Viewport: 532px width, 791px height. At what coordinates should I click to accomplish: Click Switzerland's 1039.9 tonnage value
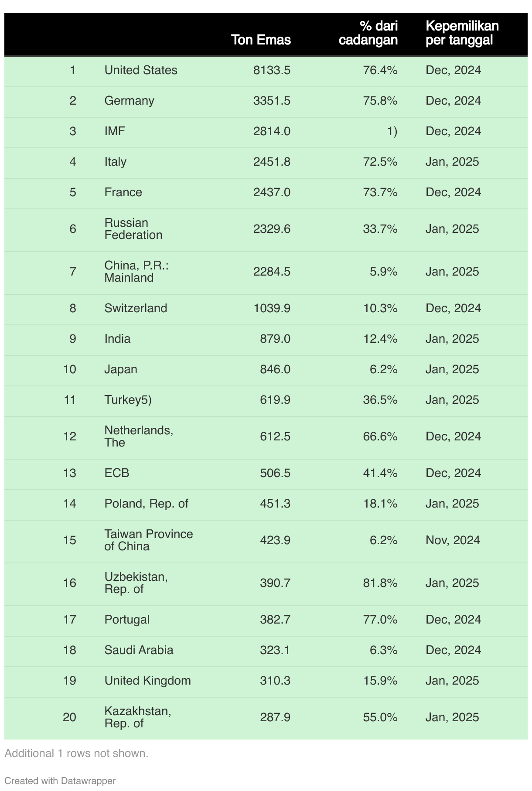(272, 308)
